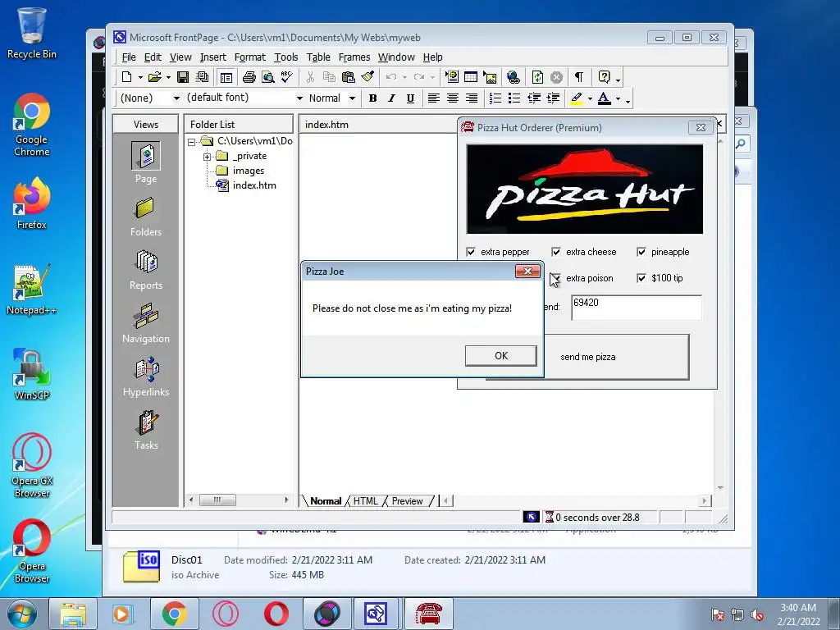Open the Format menu
Screen dimensions: 840x630
pyautogui.click(x=249, y=57)
